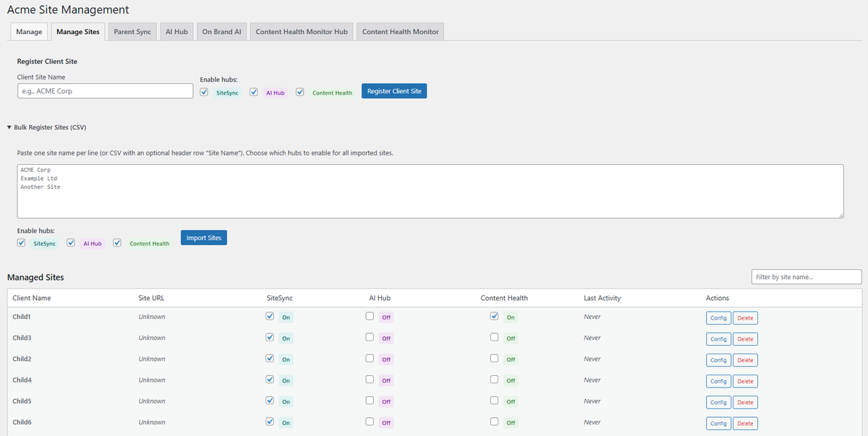Click the Client Name column header
Image resolution: width=868 pixels, height=436 pixels.
pyautogui.click(x=32, y=298)
